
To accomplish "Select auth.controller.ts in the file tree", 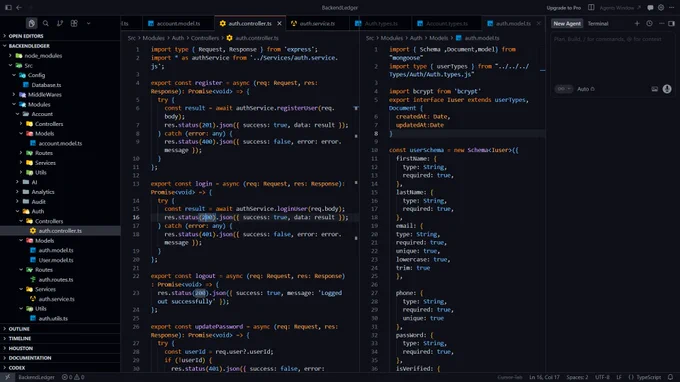I will pos(60,231).
